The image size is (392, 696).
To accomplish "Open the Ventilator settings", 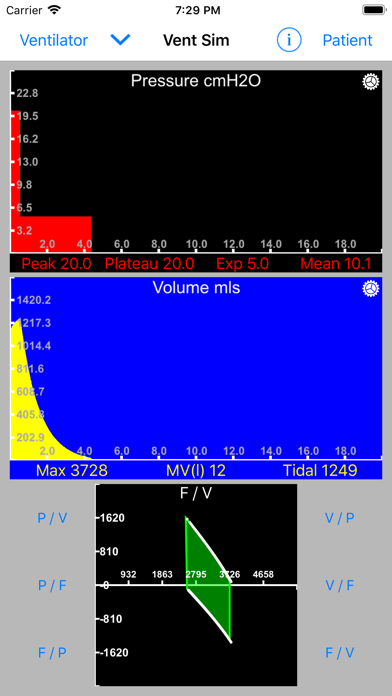I will tap(54, 40).
